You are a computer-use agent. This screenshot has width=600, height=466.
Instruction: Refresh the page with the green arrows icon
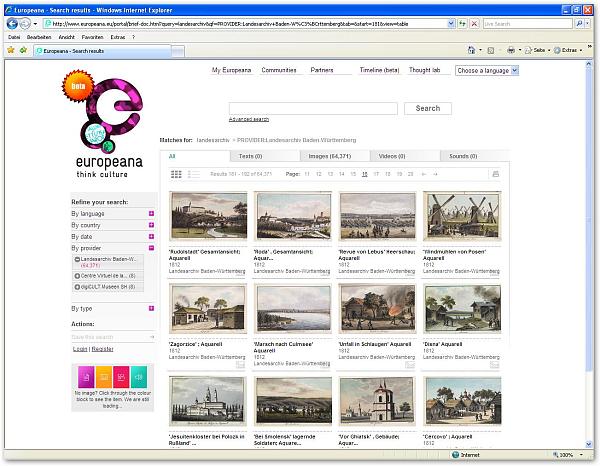tap(463, 24)
